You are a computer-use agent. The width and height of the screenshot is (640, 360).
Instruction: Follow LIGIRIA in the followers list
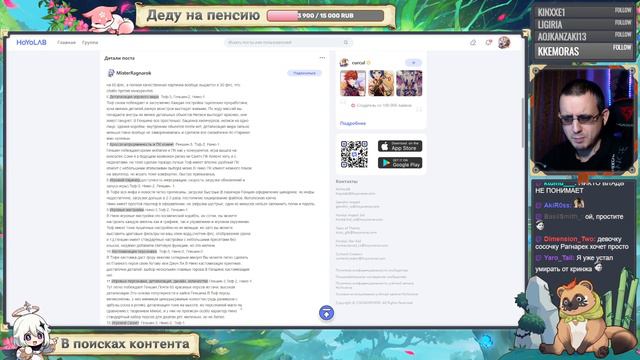point(623,22)
